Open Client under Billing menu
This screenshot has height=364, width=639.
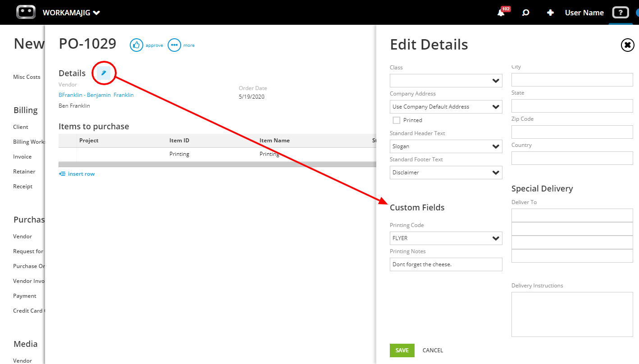tap(21, 127)
